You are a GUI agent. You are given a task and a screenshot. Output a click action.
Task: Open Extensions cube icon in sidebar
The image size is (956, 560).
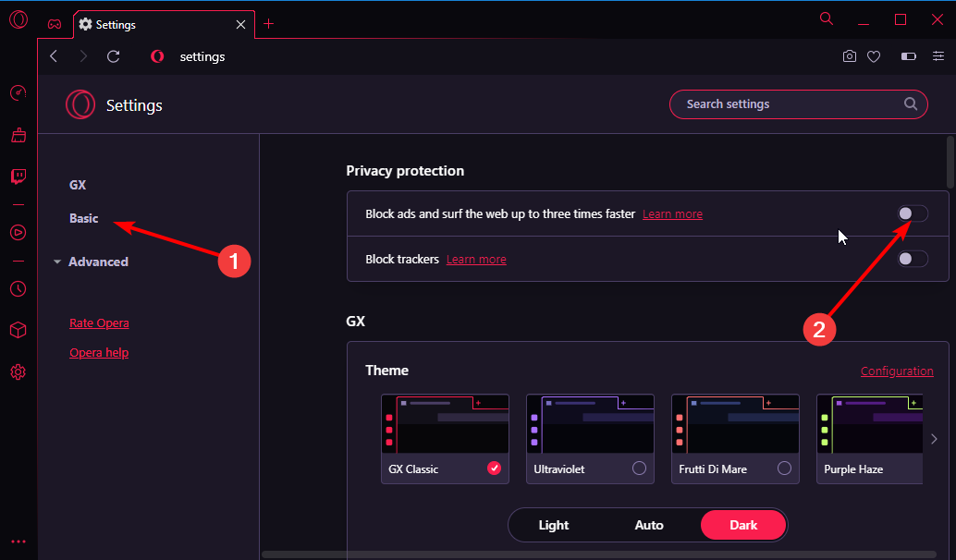(x=18, y=330)
